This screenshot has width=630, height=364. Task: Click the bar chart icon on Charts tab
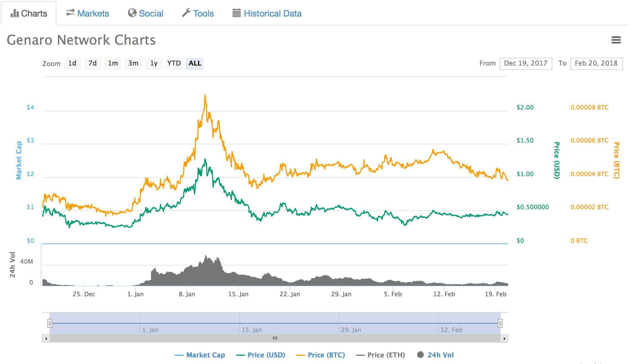tap(15, 13)
